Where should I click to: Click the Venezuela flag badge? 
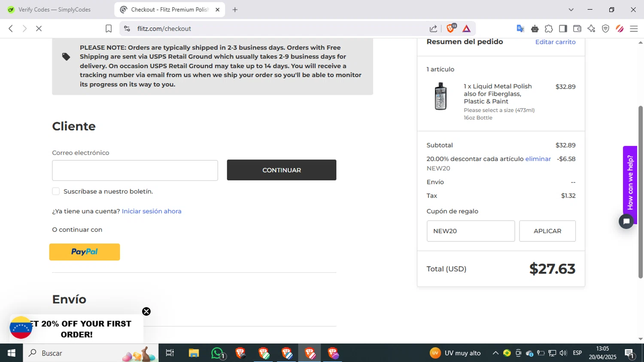point(21,328)
